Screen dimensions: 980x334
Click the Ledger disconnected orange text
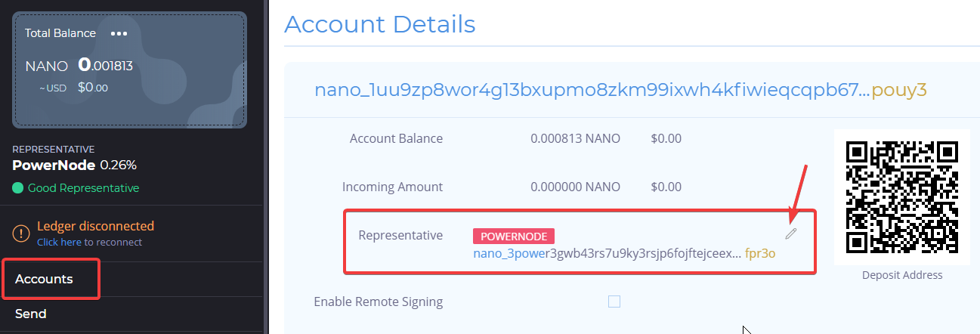pyautogui.click(x=95, y=226)
